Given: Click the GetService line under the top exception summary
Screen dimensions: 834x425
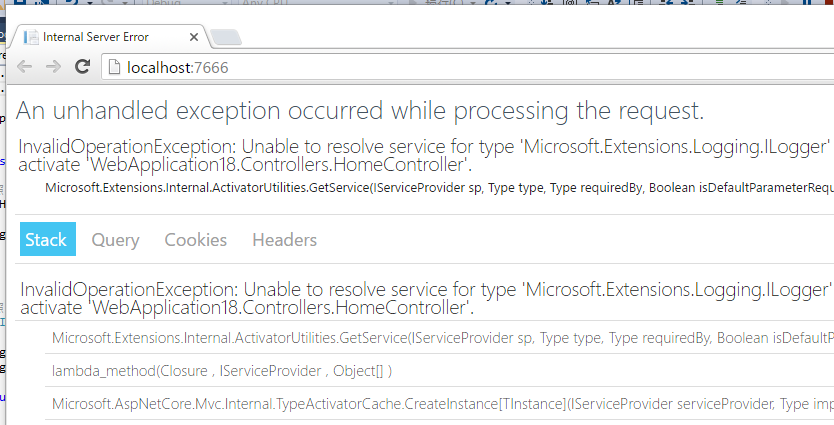Looking at the screenshot, I should pos(439,188).
